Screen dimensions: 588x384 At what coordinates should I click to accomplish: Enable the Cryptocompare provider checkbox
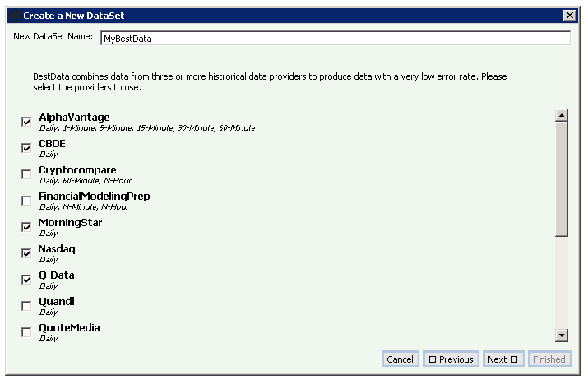tap(26, 174)
